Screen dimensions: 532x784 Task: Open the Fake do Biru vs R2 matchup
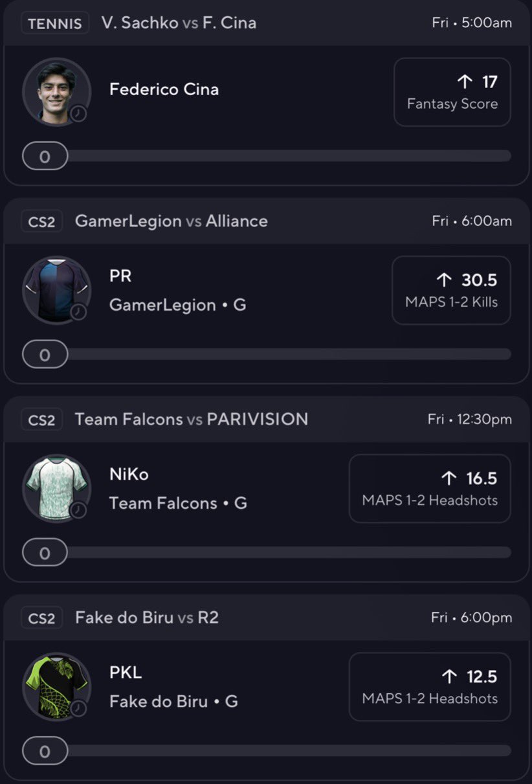pyautogui.click(x=147, y=618)
